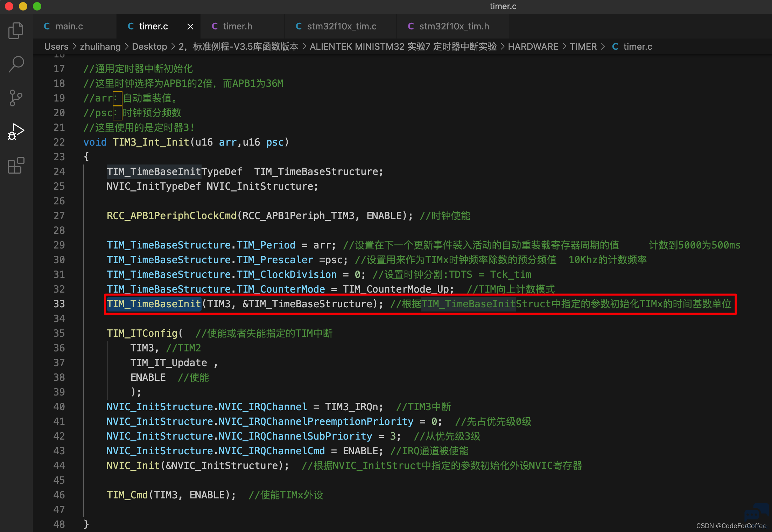Click line number 29 in the gutter
The width and height of the screenshot is (772, 532).
pyautogui.click(x=59, y=245)
